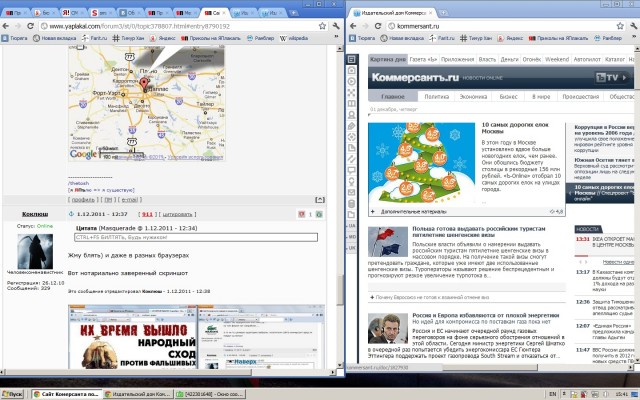The height and width of the screenshot is (400, 640).
Task: Select Главное tab on Kommersant
Action: (393, 97)
